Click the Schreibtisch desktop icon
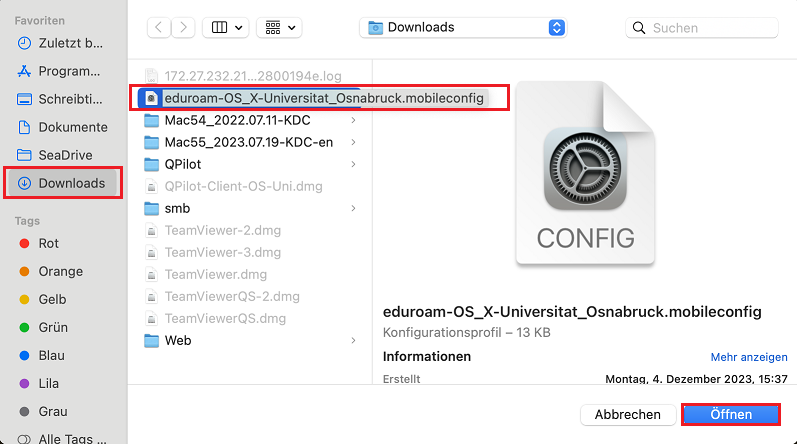The width and height of the screenshot is (797, 444). pyautogui.click(x=24, y=99)
